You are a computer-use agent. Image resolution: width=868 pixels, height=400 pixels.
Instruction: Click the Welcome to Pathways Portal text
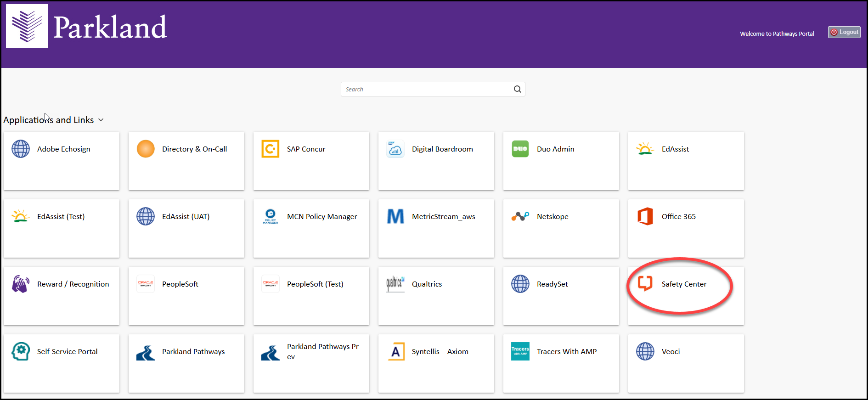[777, 34]
